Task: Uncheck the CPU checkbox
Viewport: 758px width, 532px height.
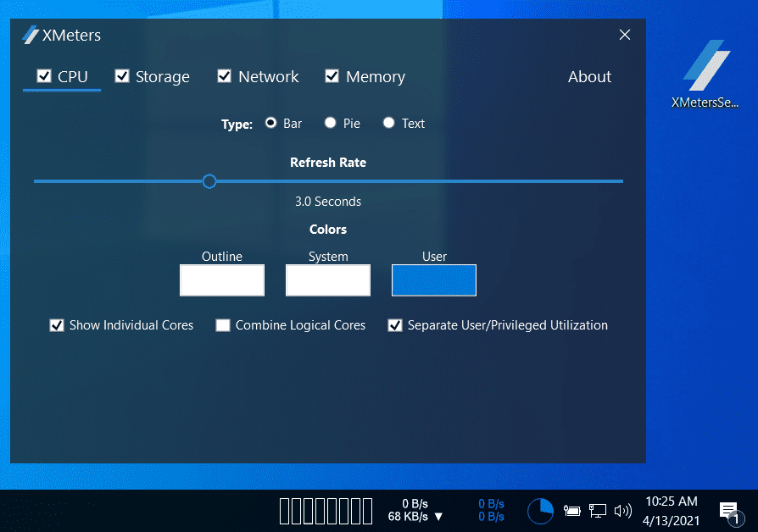Action: coord(44,76)
